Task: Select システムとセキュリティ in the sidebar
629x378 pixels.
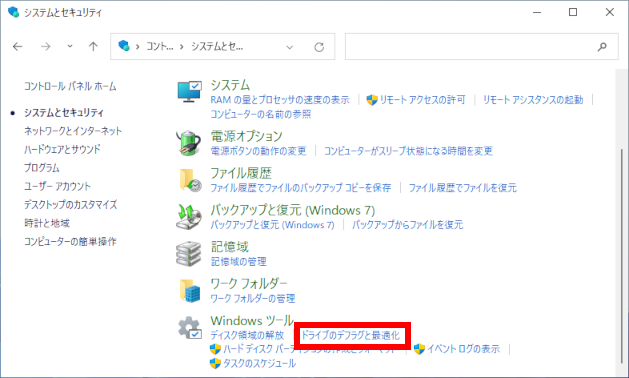Action: [64, 113]
